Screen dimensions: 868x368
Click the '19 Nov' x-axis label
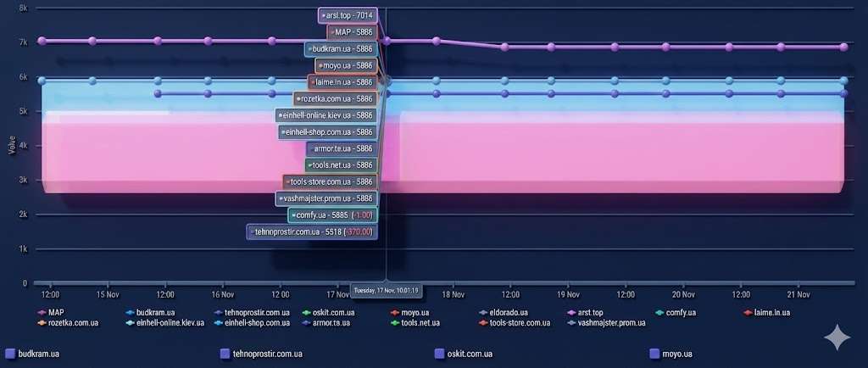568,294
